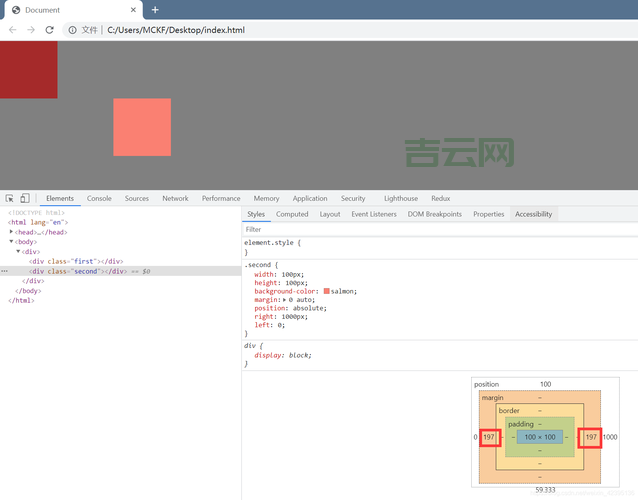
Task: Click the browser forward arrow
Action: point(31,30)
